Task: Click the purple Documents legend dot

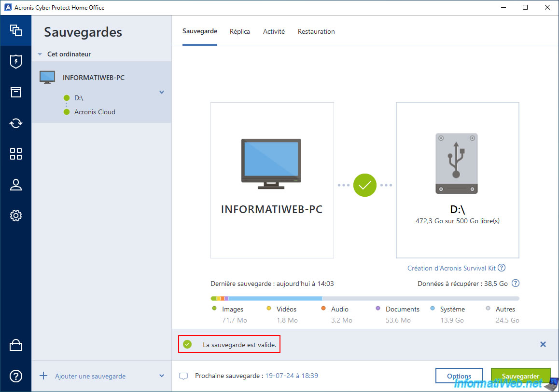Action: 378,308
